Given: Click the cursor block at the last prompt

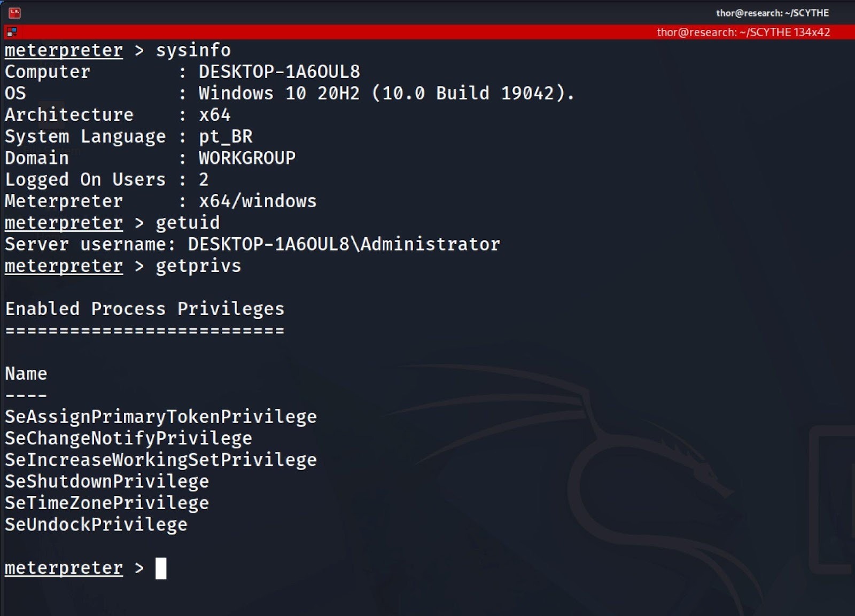Looking at the screenshot, I should click(x=161, y=568).
